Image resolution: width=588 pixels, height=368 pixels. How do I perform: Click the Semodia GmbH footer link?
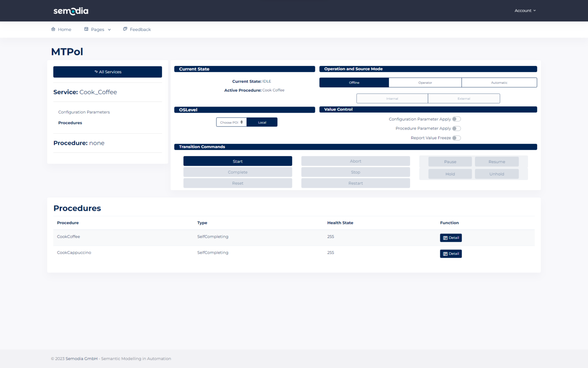(x=81, y=358)
